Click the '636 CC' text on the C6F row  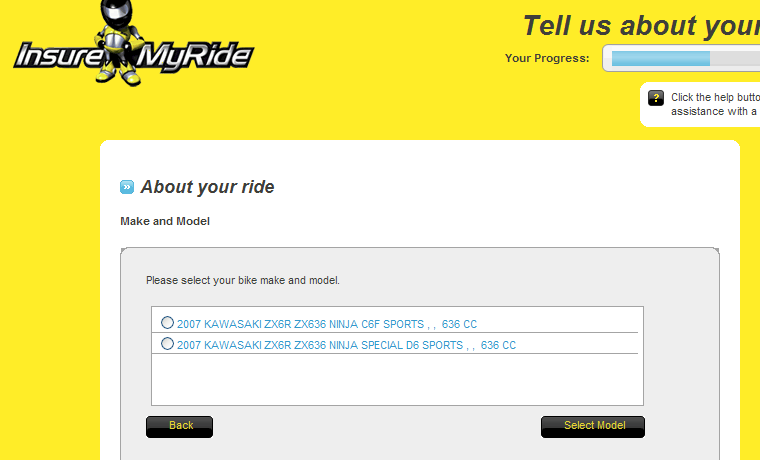click(x=459, y=324)
